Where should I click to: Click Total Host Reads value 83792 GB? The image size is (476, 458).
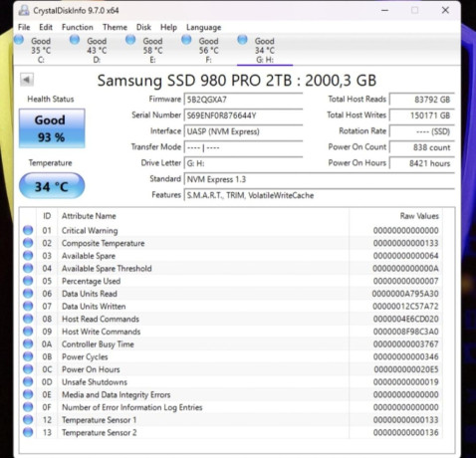(x=422, y=100)
